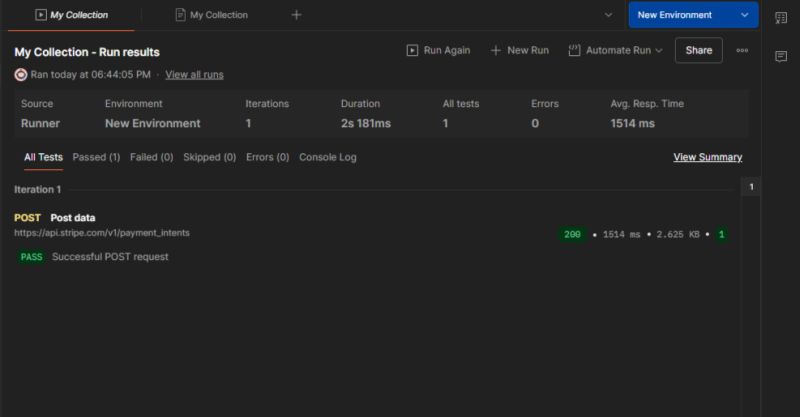Screen dimensions: 800x417
Task: Click the 1514 ms response time
Action: click(621, 235)
